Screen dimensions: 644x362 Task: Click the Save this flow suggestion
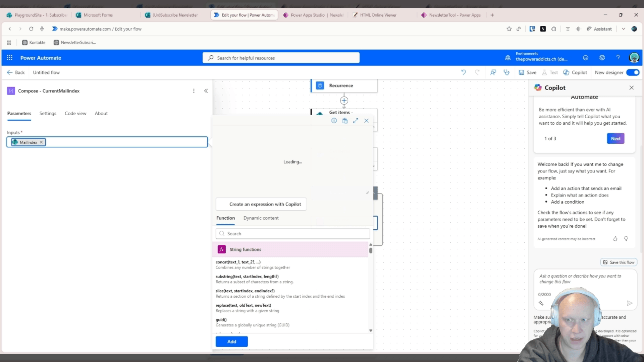(619, 262)
